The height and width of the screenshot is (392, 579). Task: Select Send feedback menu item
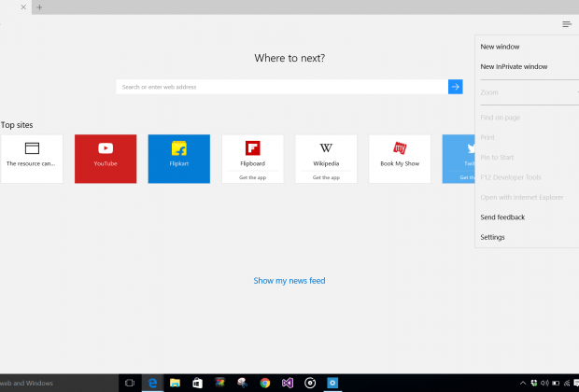(502, 217)
